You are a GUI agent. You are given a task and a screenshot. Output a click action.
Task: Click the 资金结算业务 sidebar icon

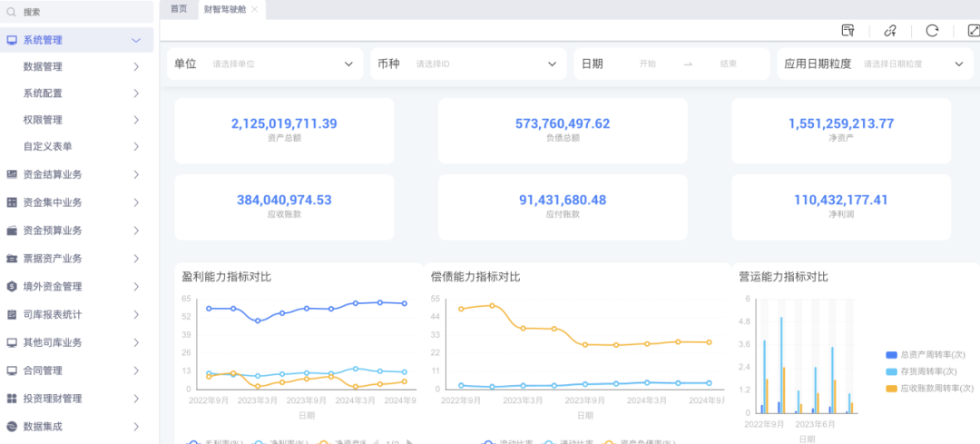(11, 174)
